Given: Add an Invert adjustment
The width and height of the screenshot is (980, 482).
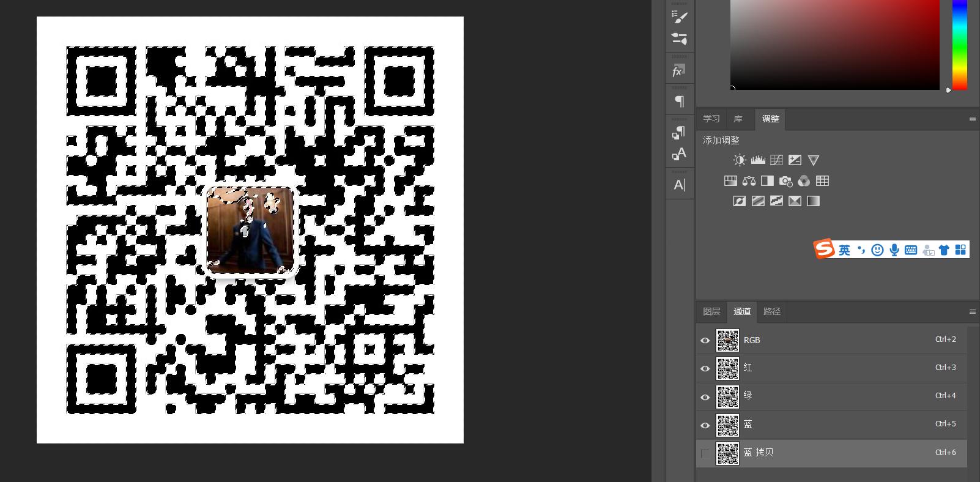Looking at the screenshot, I should coord(740,201).
